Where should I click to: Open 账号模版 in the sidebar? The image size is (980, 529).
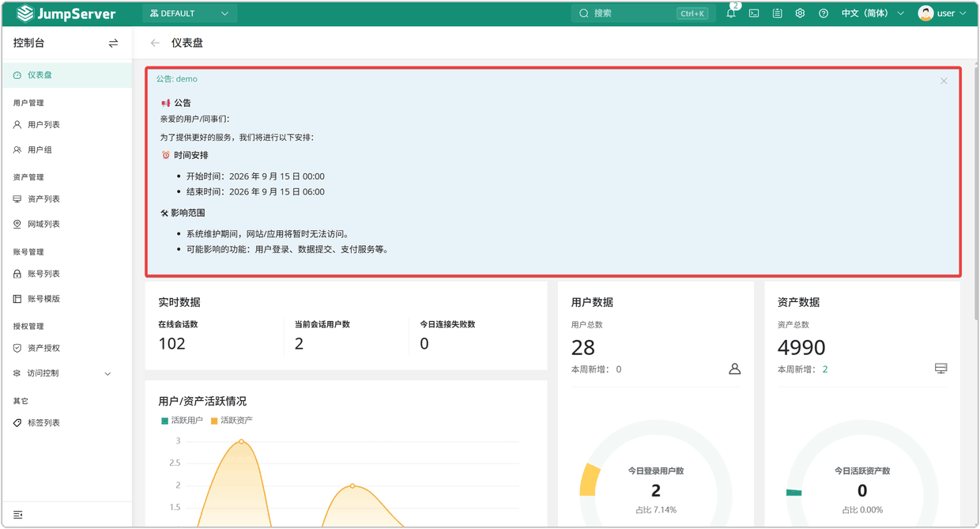coord(66,299)
